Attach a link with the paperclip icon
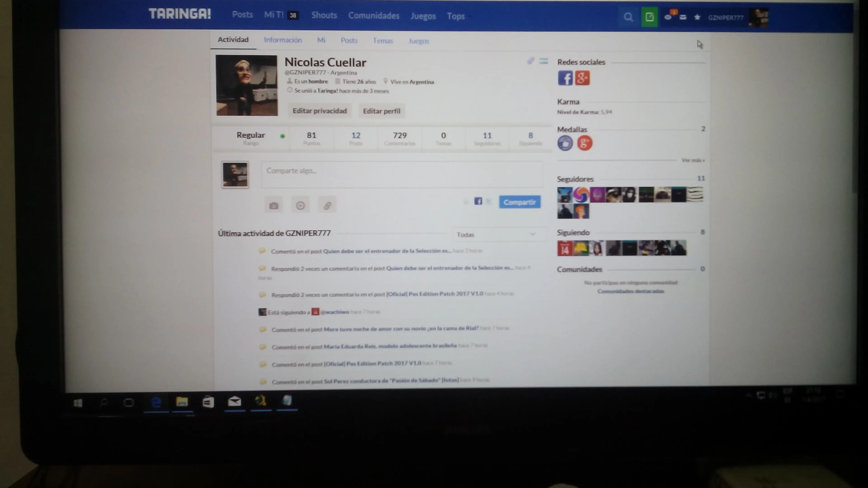Image resolution: width=868 pixels, height=488 pixels. coord(327,205)
